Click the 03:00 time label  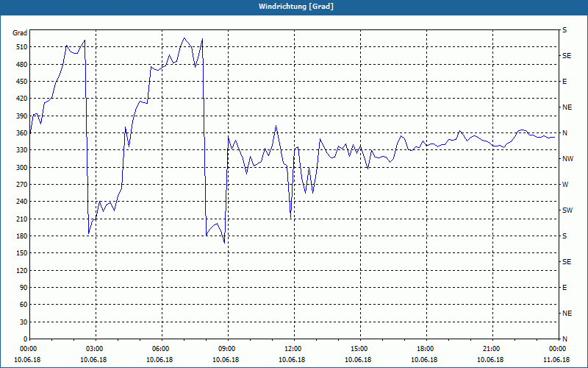click(96, 349)
